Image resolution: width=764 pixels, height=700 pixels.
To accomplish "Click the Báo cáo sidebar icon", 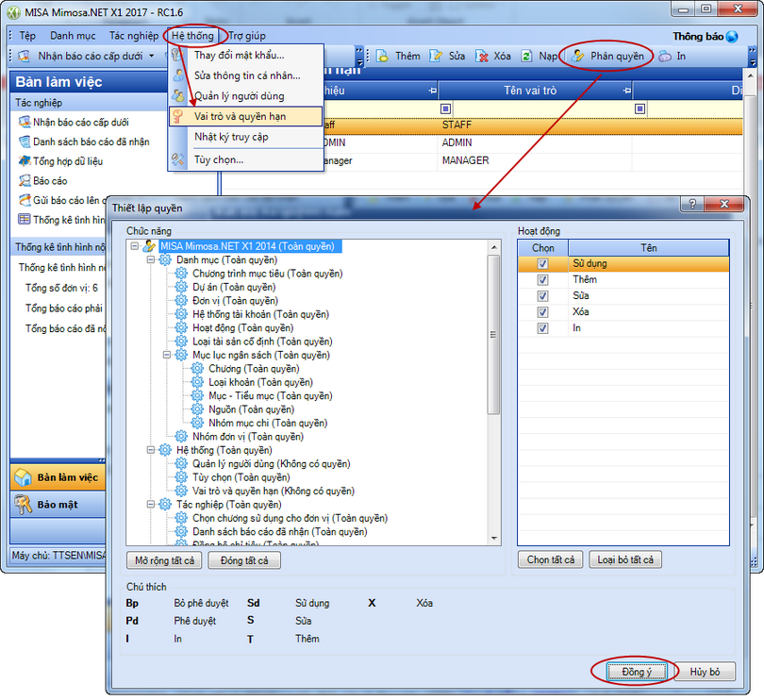I will tap(25, 180).
